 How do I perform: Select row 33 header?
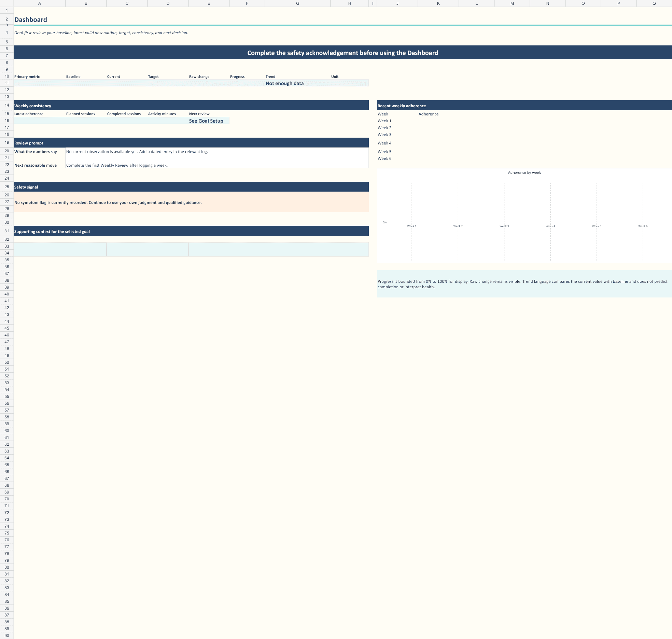click(x=7, y=246)
